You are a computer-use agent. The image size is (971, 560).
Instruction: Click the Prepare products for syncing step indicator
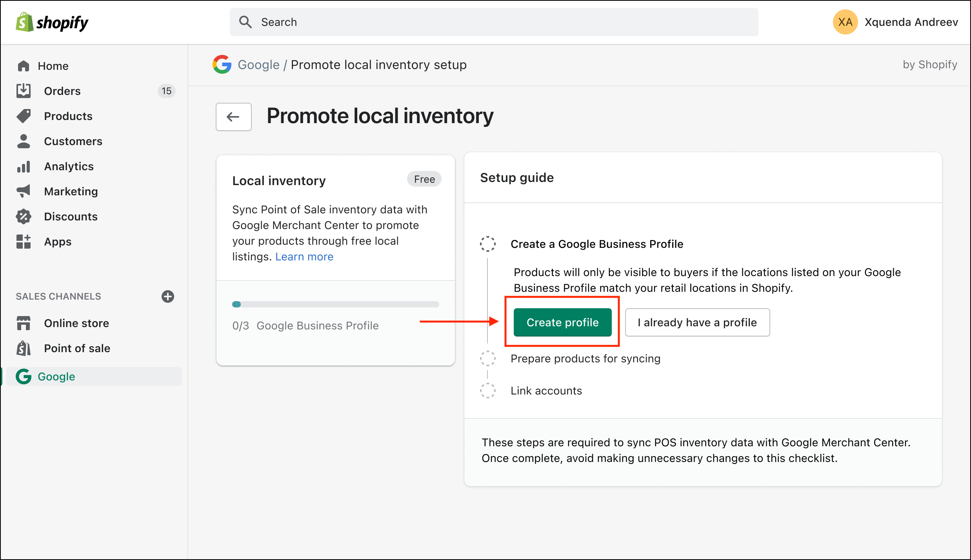click(x=487, y=358)
